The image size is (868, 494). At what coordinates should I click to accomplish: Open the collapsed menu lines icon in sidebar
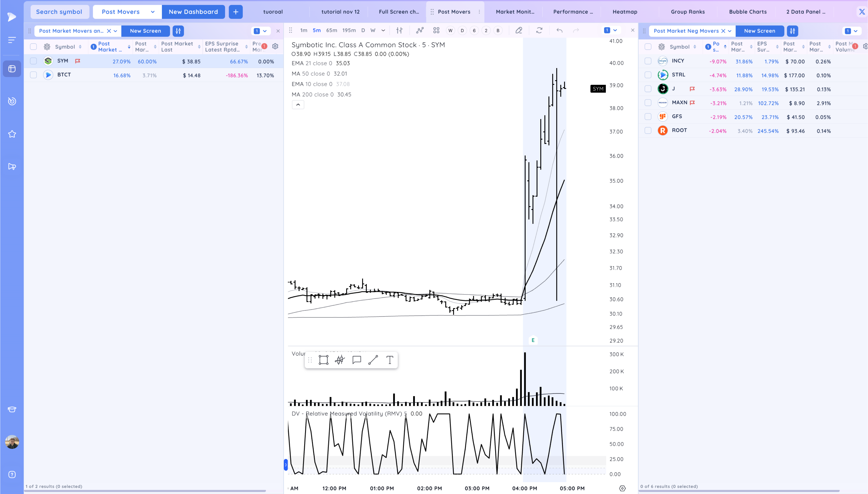[x=12, y=40]
